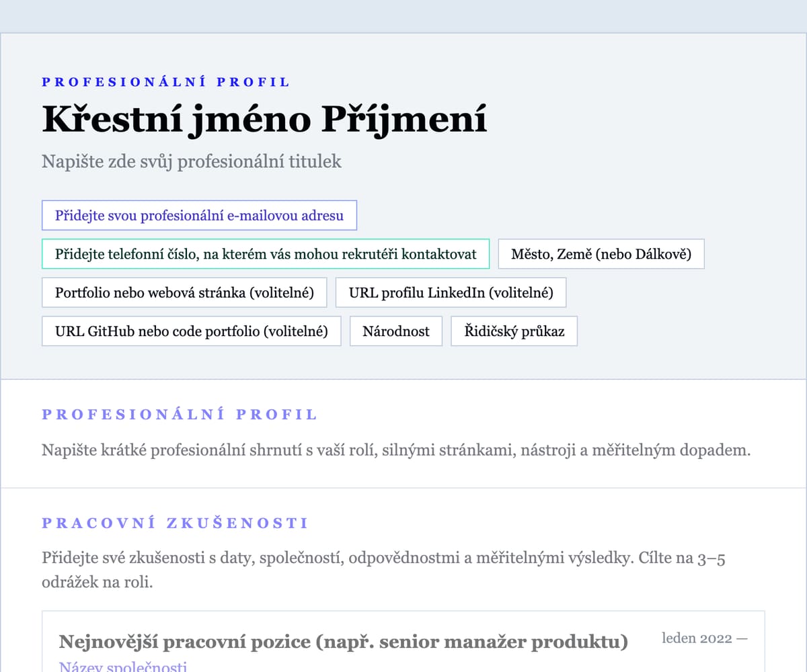Select the "Řidičský průkaz" field
The image size is (807, 672).
click(x=513, y=331)
